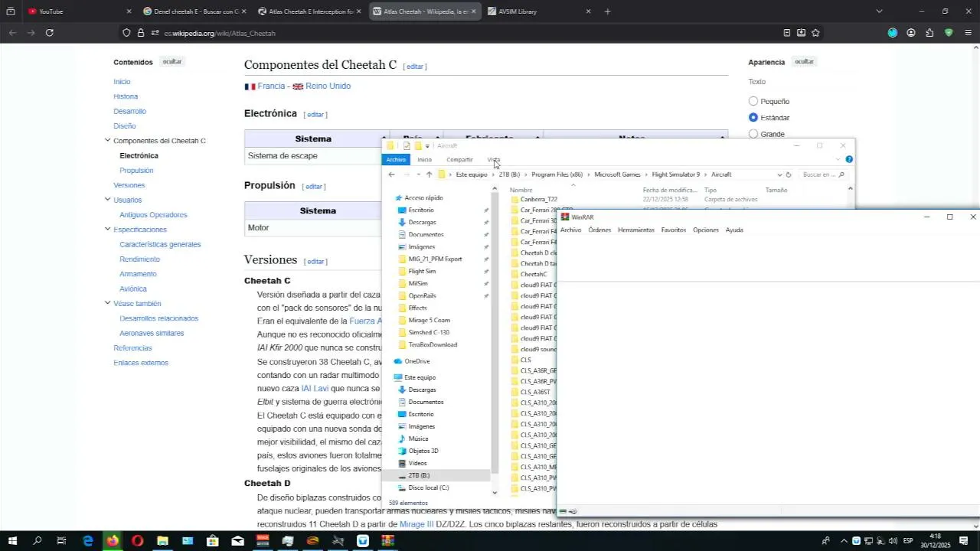
Task: Open Explorer Archivo ribbon tab
Action: click(396, 159)
